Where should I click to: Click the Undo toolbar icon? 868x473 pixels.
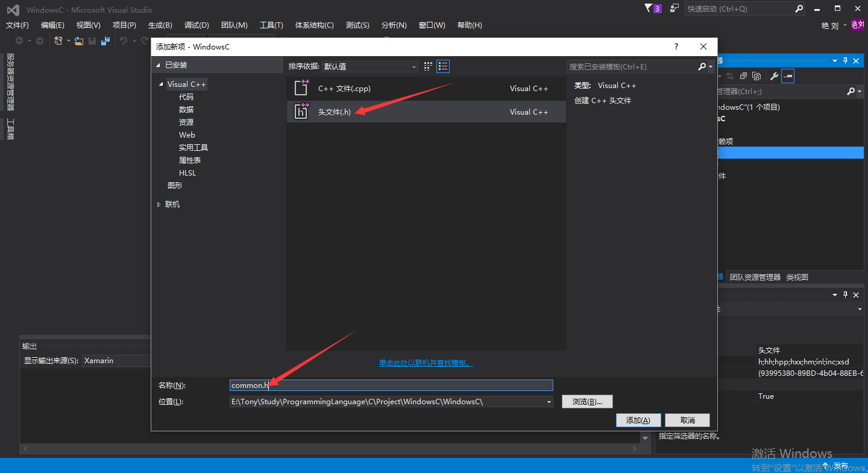pyautogui.click(x=124, y=40)
